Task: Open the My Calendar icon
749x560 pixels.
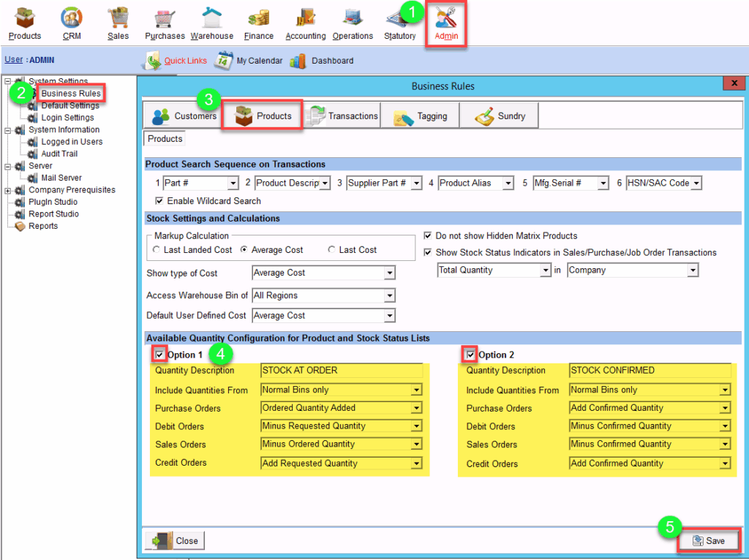Action: tap(224, 61)
